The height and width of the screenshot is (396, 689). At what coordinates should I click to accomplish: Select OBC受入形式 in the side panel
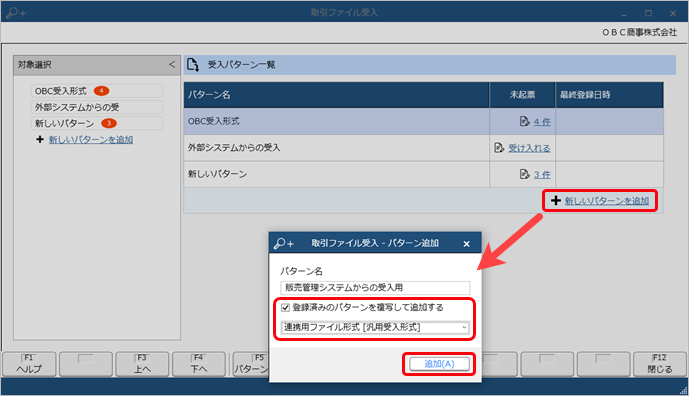tap(97, 91)
